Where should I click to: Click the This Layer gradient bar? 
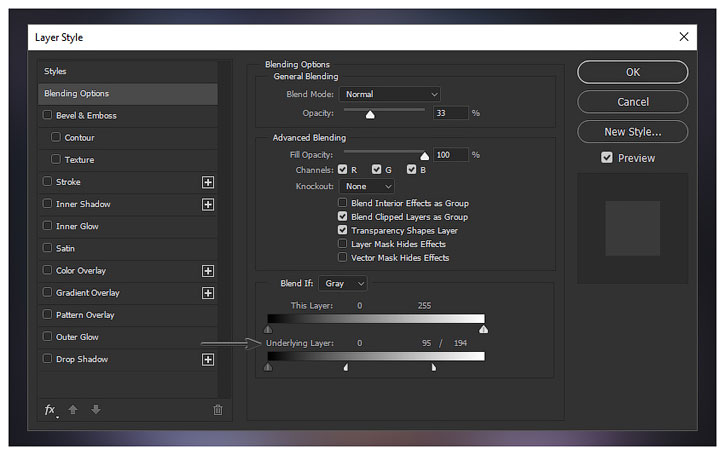(x=376, y=319)
